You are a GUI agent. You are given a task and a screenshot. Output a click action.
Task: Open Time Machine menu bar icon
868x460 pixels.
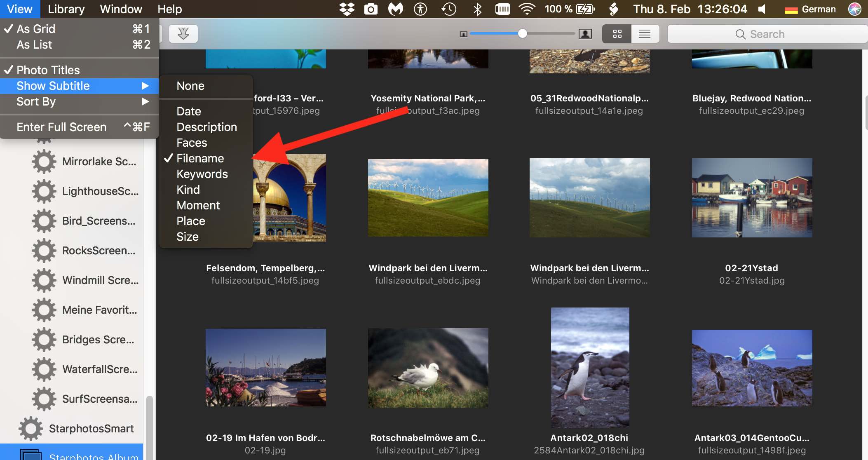pyautogui.click(x=448, y=9)
